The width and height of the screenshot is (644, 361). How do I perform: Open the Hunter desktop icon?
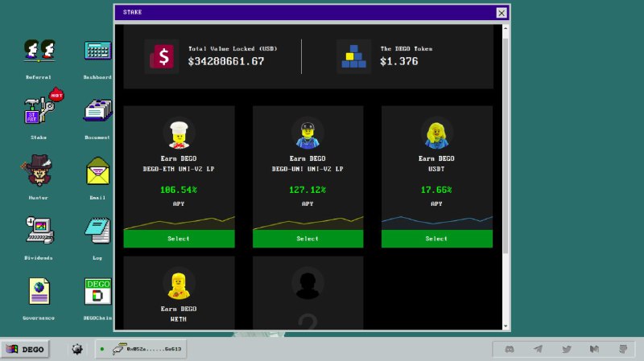pos(38,170)
